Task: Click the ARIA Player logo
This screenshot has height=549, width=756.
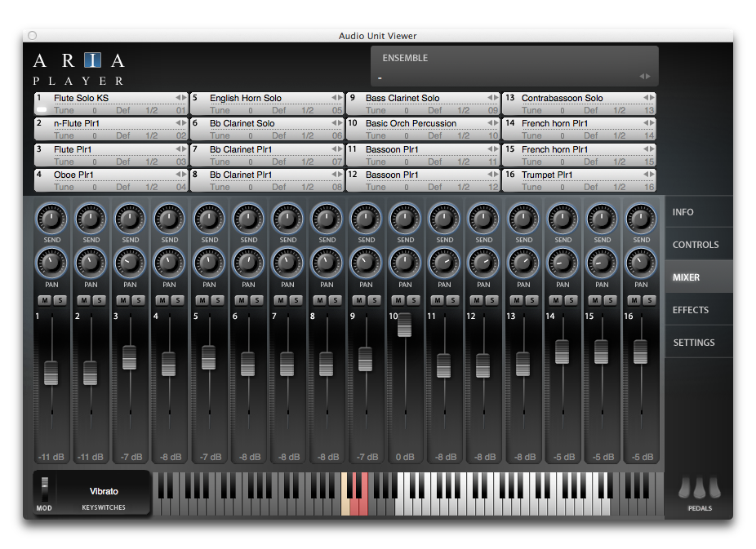Action: pyautogui.click(x=79, y=69)
